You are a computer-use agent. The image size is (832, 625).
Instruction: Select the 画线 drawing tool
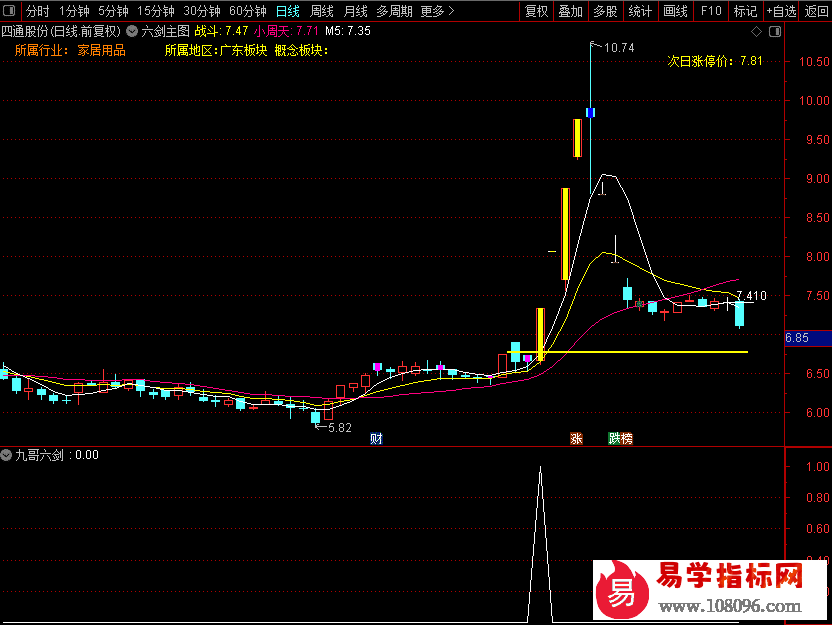(676, 12)
